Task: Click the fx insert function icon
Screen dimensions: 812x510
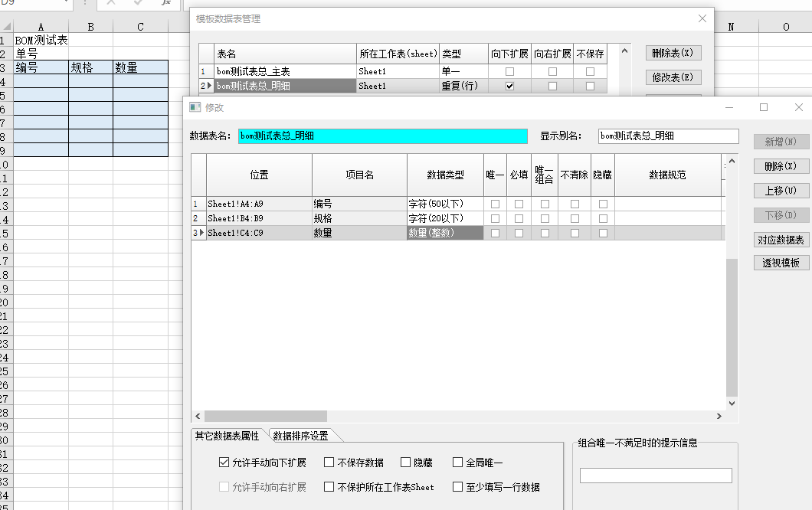Action: (165, 3)
